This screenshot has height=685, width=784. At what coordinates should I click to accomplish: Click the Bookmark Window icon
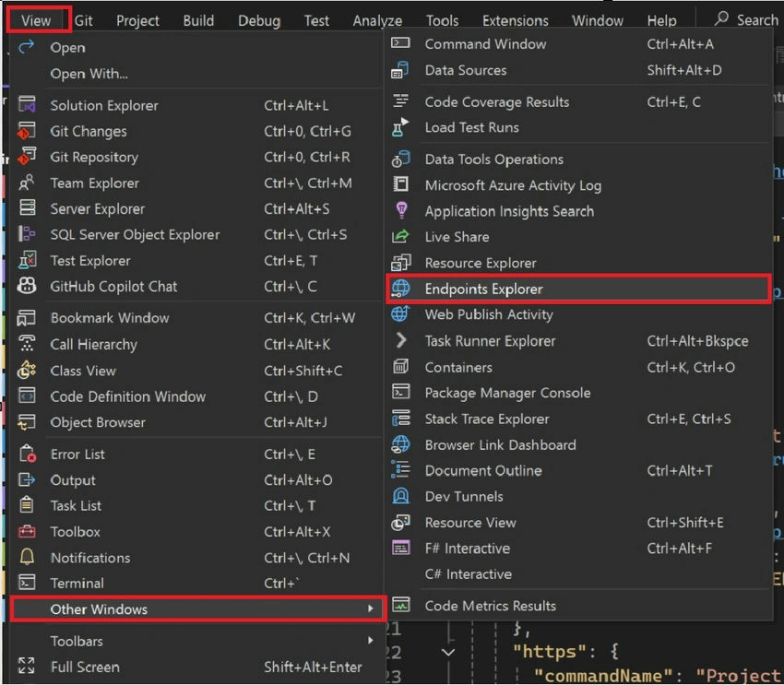click(x=27, y=318)
